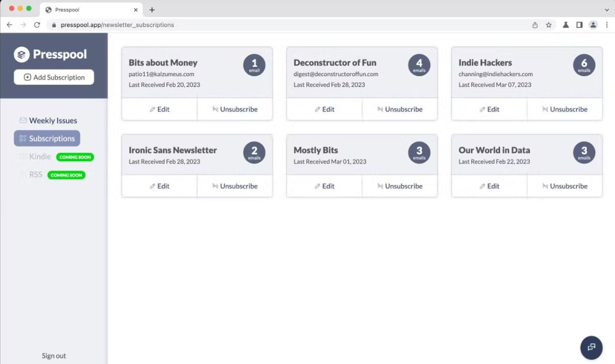Click the Last Received Mar 01, 2023 text
615x364 pixels.
point(330,162)
